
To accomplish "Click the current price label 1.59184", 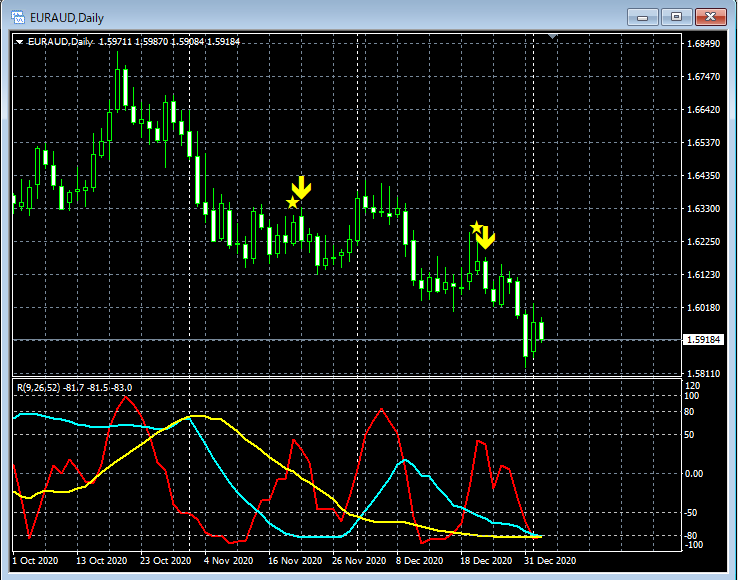I will pos(703,340).
